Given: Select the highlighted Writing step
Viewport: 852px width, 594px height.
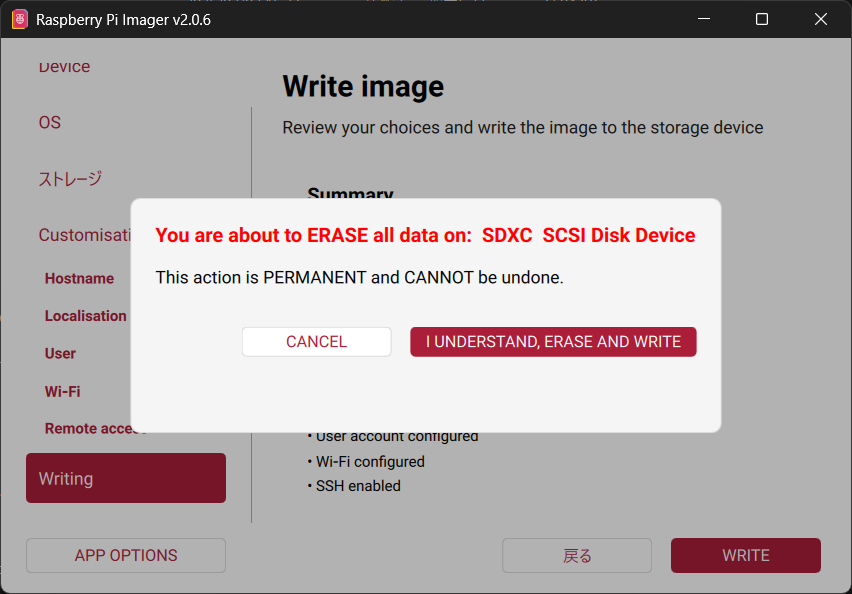Looking at the screenshot, I should (x=126, y=478).
